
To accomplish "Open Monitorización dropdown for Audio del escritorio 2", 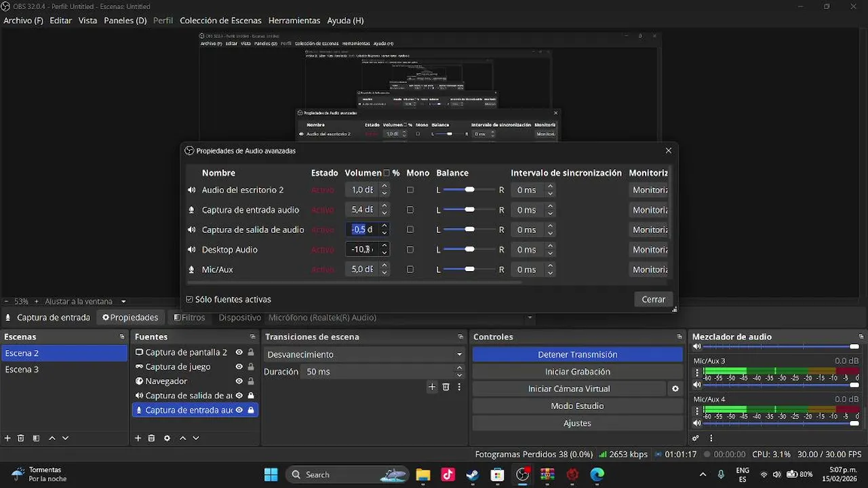I will click(x=650, y=190).
